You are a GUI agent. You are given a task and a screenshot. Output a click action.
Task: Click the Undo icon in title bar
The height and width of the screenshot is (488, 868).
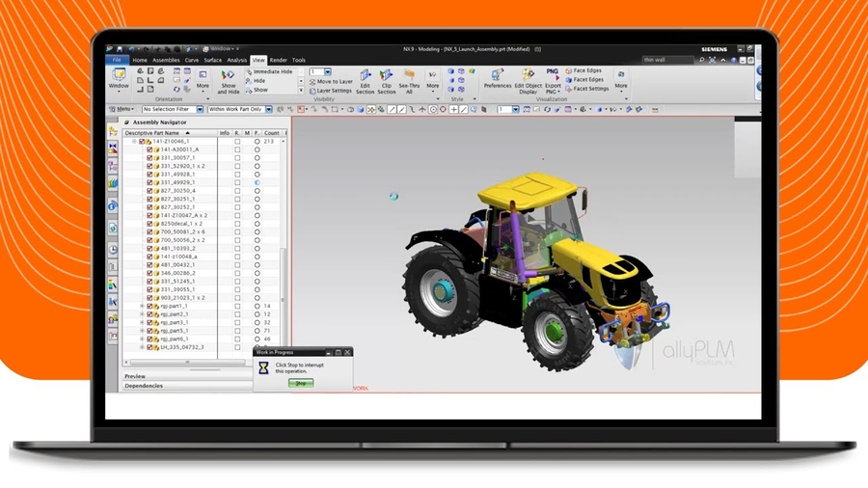tap(130, 49)
